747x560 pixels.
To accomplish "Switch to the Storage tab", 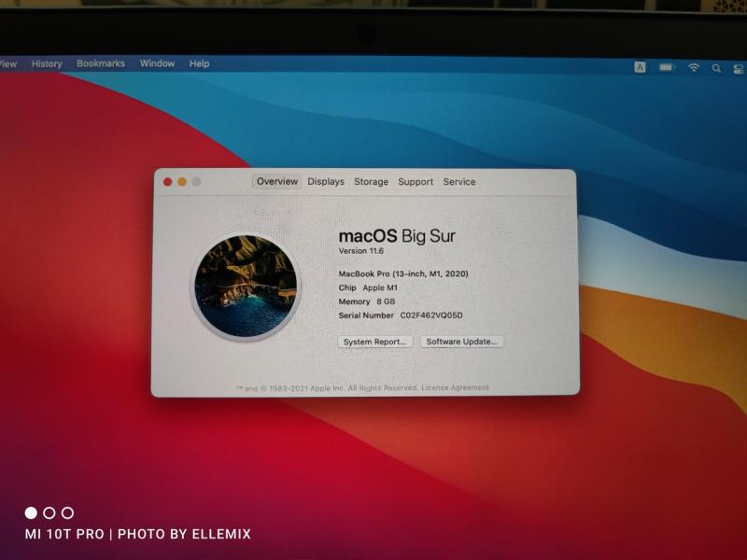I will [371, 182].
